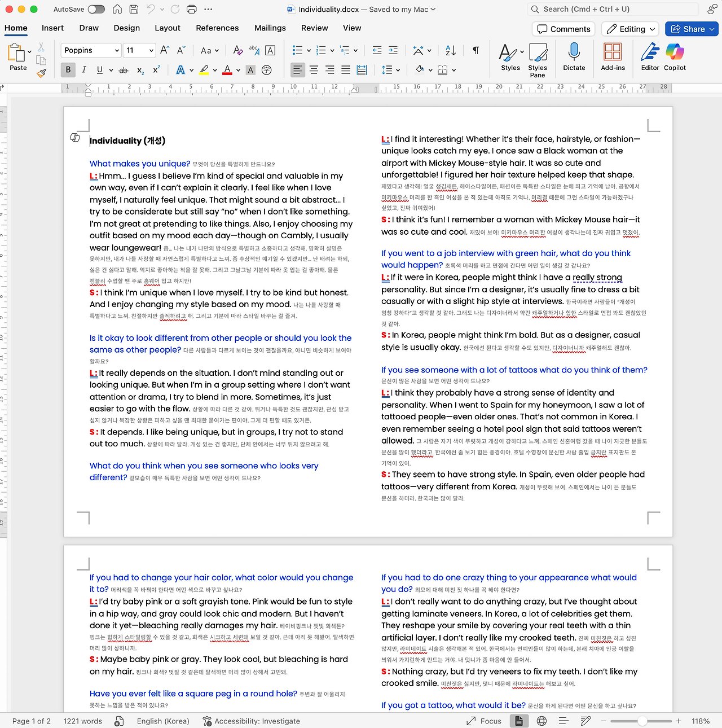Apply subscript formatting
Viewport: 722px width, 728px height.
tap(140, 70)
